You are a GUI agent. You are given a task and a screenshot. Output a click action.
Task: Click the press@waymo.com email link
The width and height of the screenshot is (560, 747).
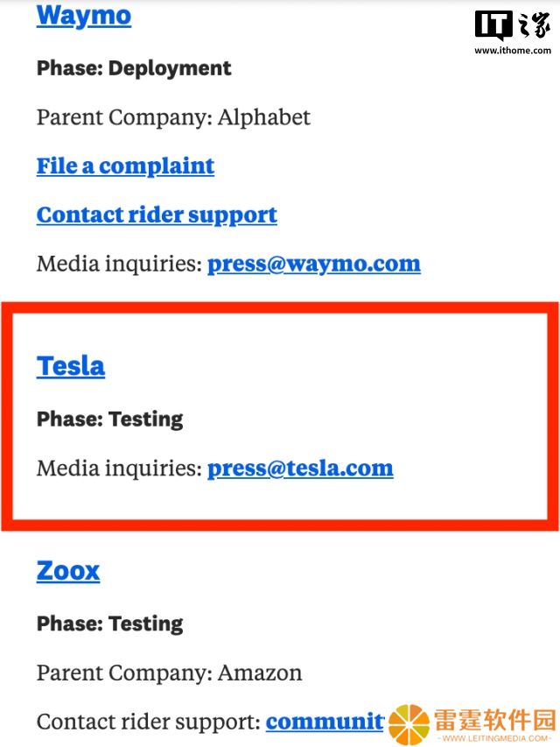click(x=314, y=264)
